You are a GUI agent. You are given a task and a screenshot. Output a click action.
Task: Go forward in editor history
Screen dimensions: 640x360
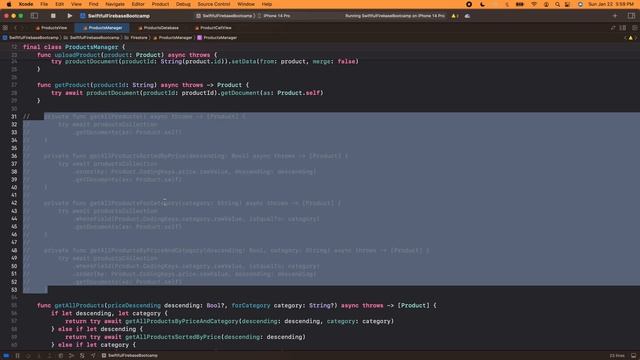click(23, 28)
